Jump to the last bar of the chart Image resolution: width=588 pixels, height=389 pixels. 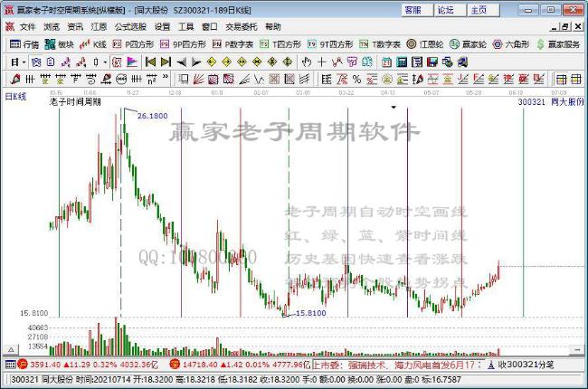point(166,62)
